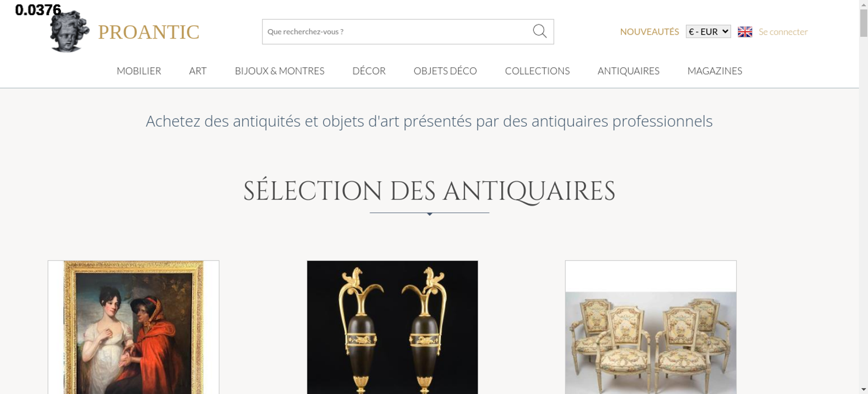Open the DÉCOR menu
This screenshot has height=394, width=868.
pos(369,71)
